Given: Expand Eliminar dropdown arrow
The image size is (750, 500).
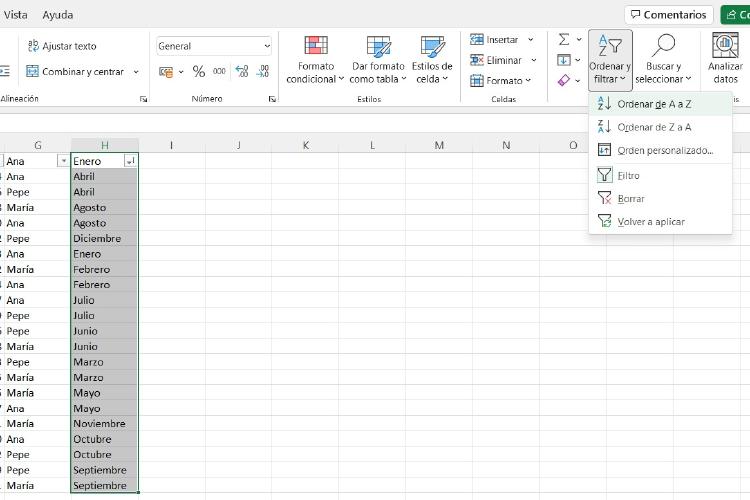Looking at the screenshot, I should (x=534, y=60).
